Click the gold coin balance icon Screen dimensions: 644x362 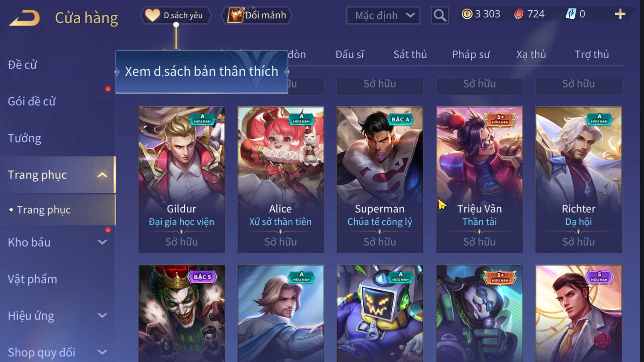pyautogui.click(x=467, y=14)
